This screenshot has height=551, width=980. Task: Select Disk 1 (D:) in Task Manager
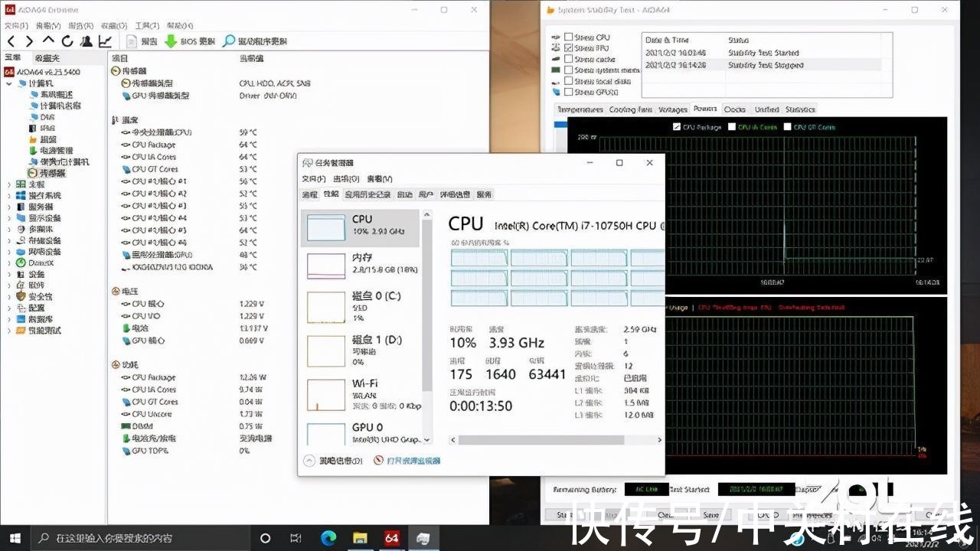coord(360,350)
